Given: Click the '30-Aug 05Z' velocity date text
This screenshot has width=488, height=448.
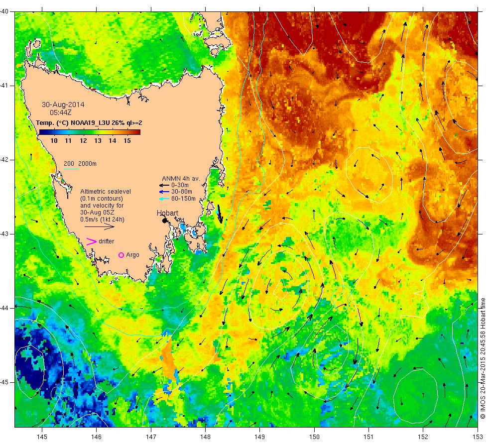Looking at the screenshot, I should pos(97,213).
